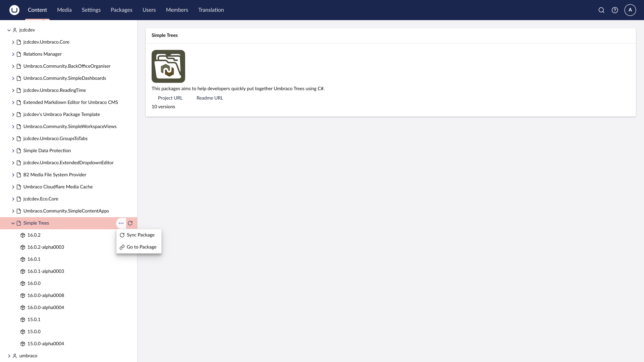Click the Umbraco logo icon
Viewport: 644px width, 362px height.
14,10
